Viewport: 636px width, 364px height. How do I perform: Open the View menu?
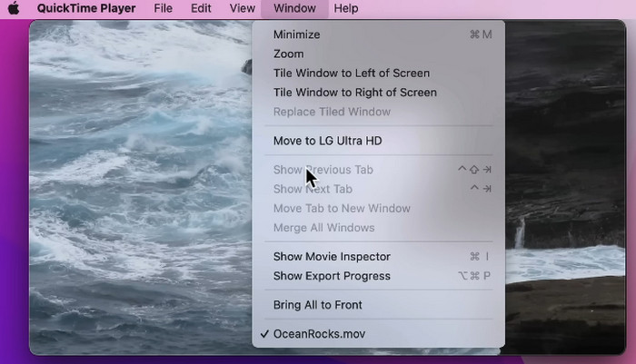coord(243,8)
